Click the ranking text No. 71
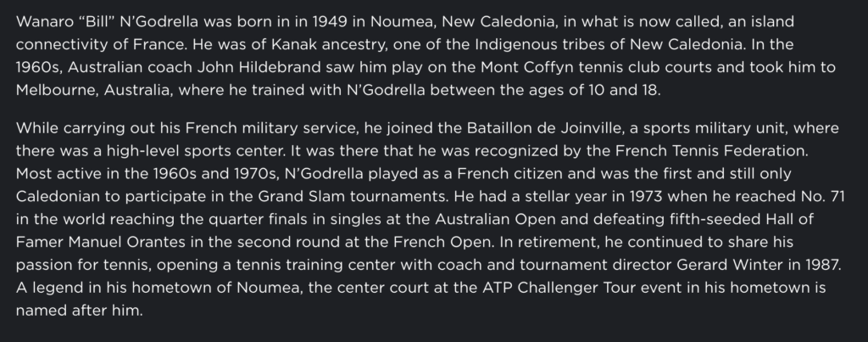The width and height of the screenshot is (868, 342). click(822, 196)
